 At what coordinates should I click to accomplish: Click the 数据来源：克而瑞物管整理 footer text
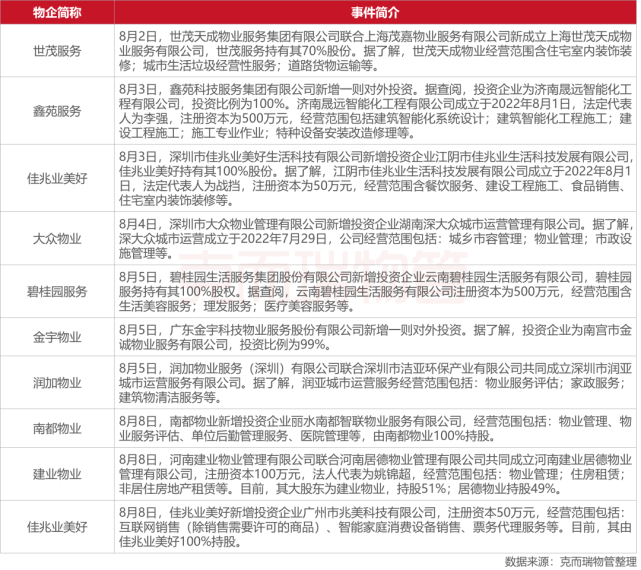[570, 562]
